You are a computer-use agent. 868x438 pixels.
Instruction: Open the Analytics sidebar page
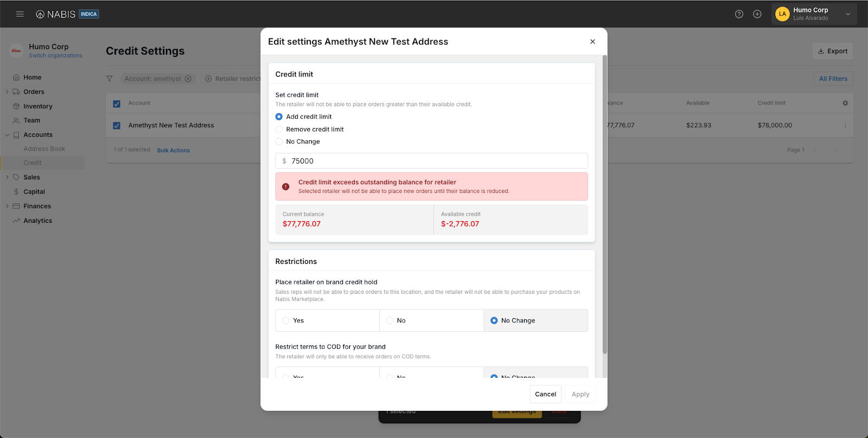37,221
